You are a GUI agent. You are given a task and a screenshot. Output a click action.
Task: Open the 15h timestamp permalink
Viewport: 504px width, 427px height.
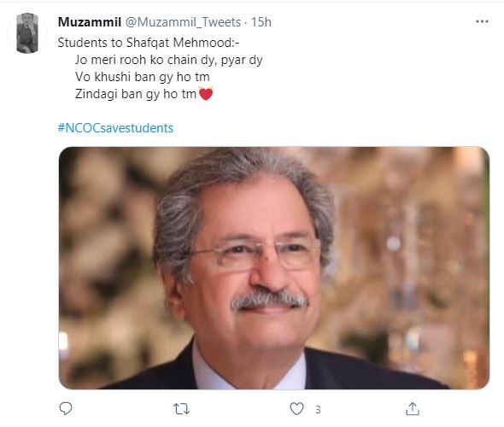(261, 22)
